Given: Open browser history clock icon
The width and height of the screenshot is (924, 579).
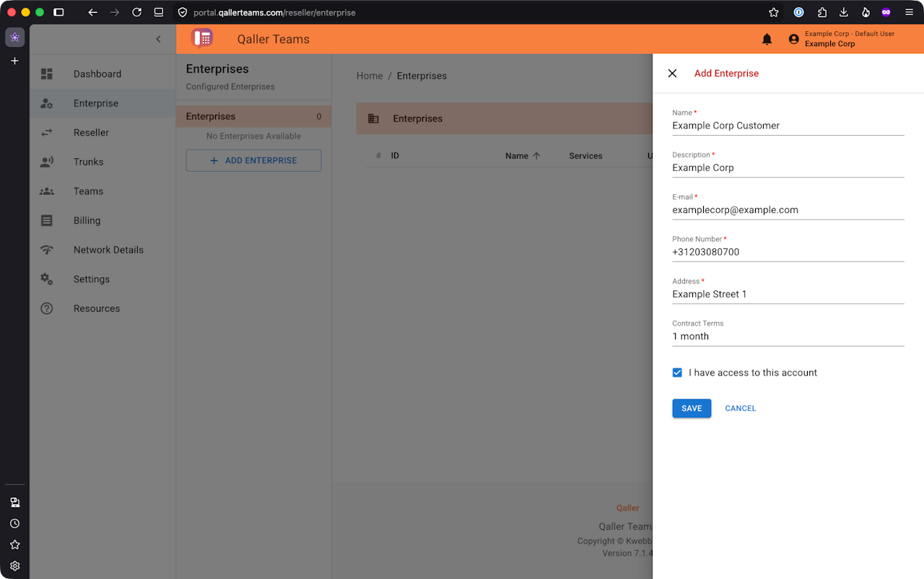Looking at the screenshot, I should pos(14,523).
